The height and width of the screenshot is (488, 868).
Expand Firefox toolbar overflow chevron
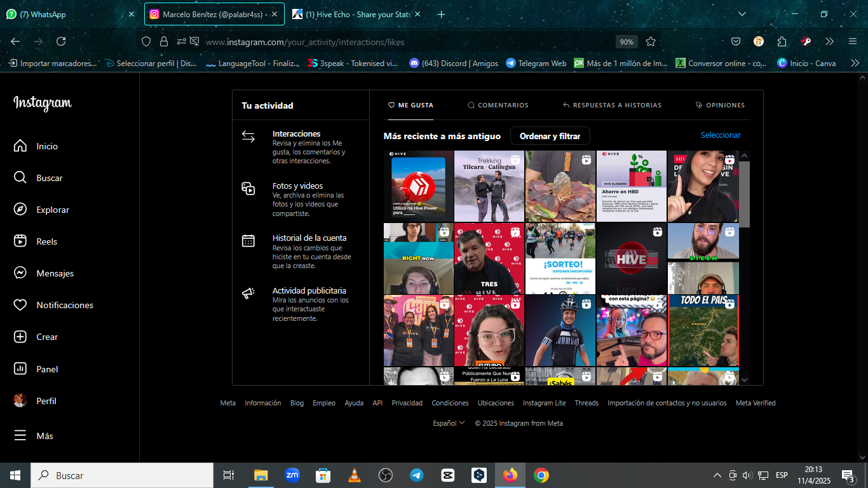(829, 41)
